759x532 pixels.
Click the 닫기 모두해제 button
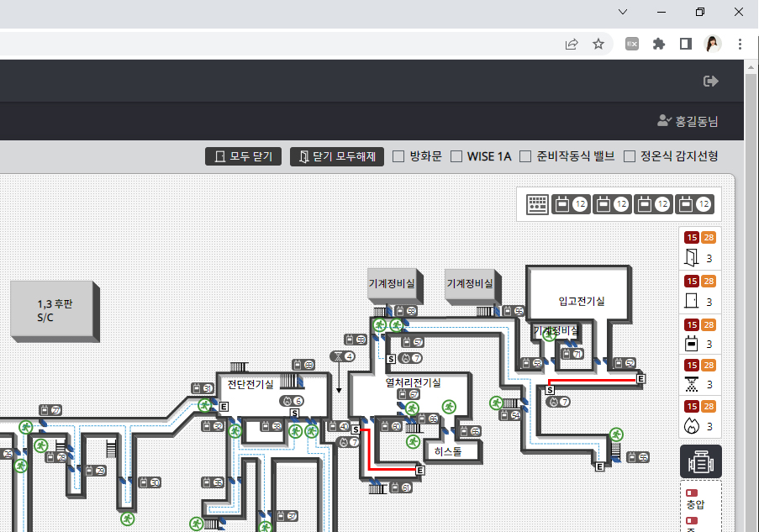(x=337, y=156)
